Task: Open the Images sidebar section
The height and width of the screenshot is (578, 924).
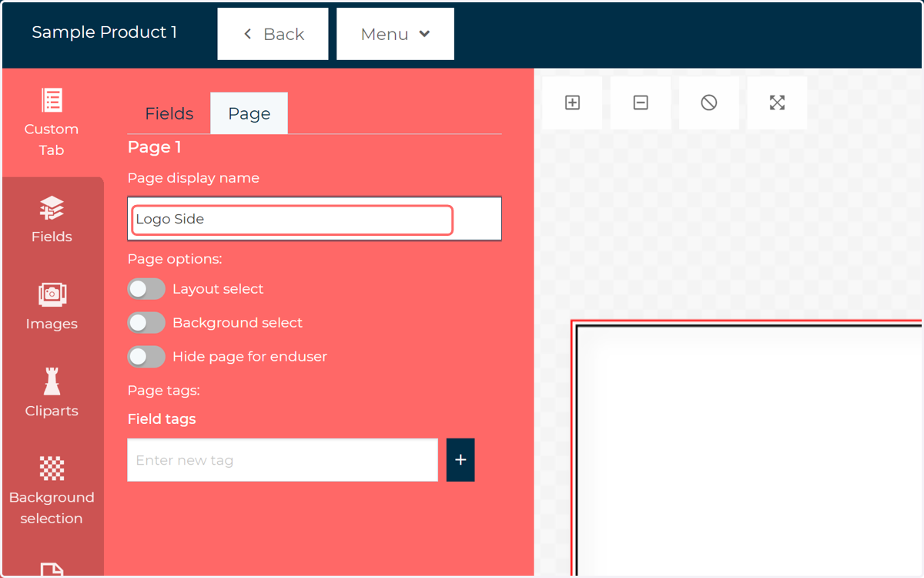Action: [52, 307]
